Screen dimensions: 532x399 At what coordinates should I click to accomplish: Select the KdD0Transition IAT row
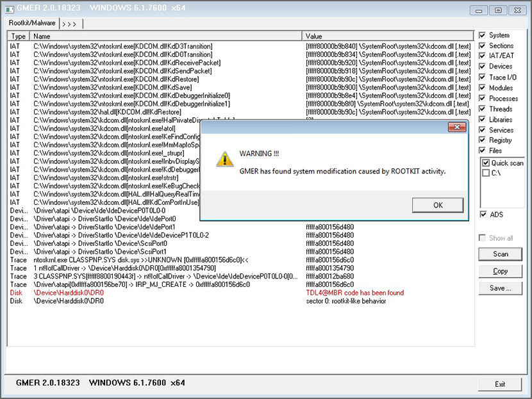240,54
